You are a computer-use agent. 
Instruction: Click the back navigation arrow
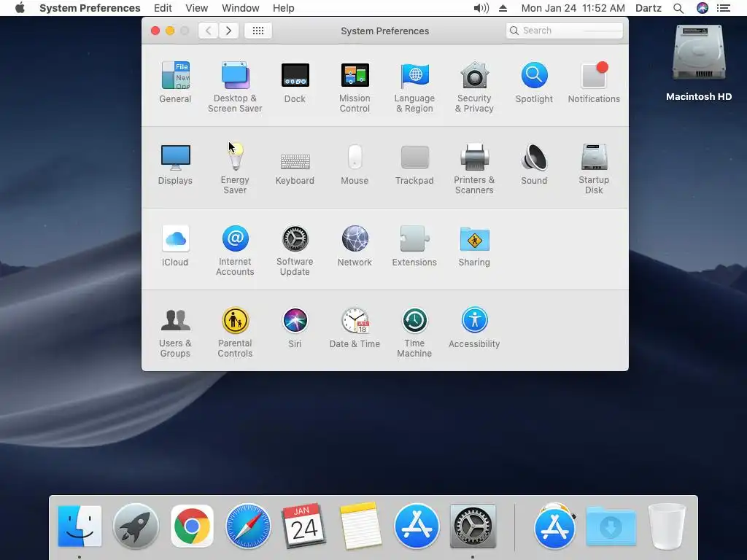coord(208,31)
